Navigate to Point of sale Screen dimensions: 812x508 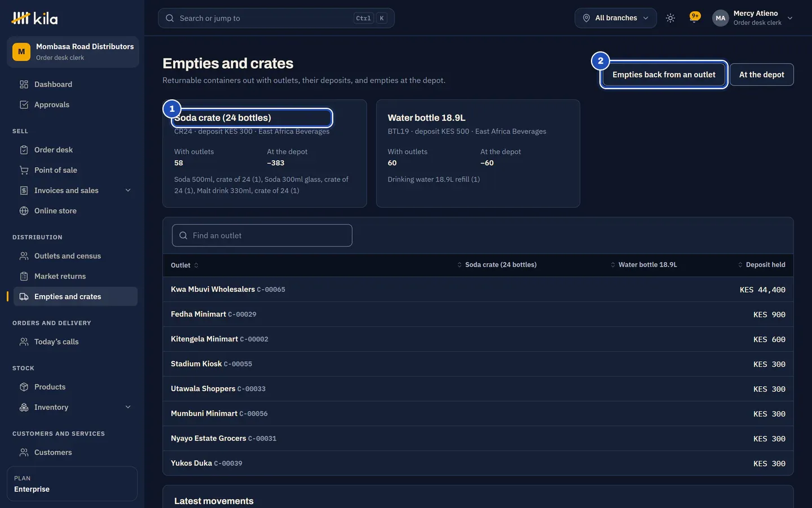coord(76,170)
